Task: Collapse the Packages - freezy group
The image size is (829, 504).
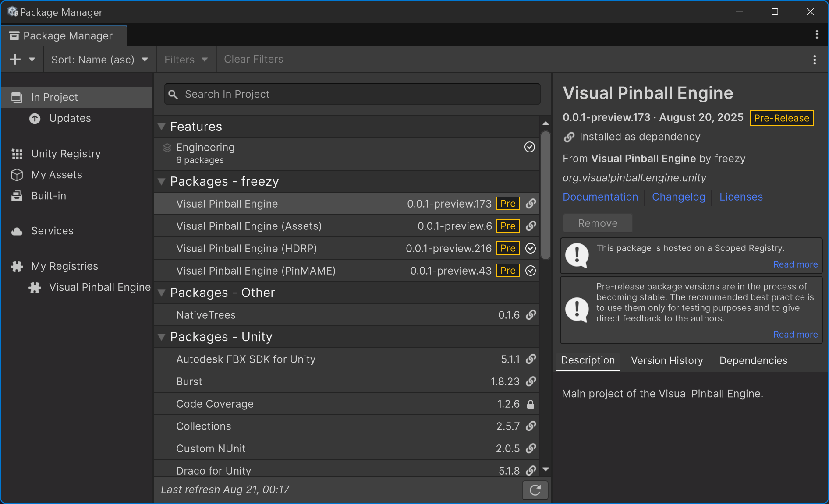Action: pyautogui.click(x=162, y=182)
